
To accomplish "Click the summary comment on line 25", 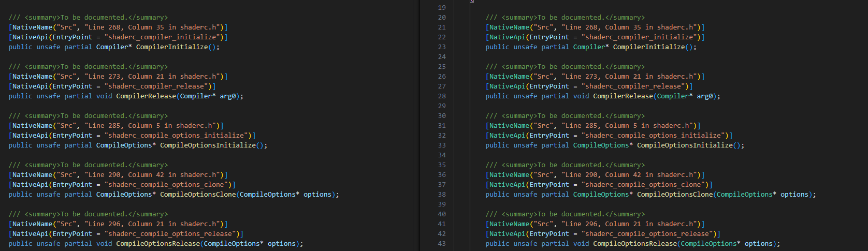I will [x=565, y=67].
